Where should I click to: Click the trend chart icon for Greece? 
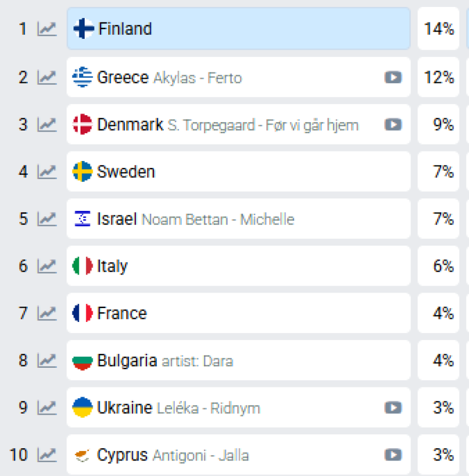pyautogui.click(x=47, y=78)
